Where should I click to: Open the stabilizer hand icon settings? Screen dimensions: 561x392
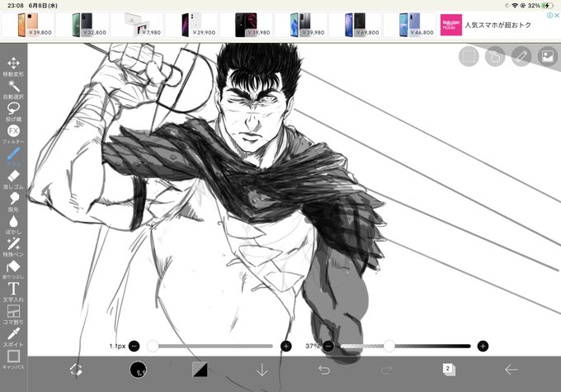(x=495, y=56)
